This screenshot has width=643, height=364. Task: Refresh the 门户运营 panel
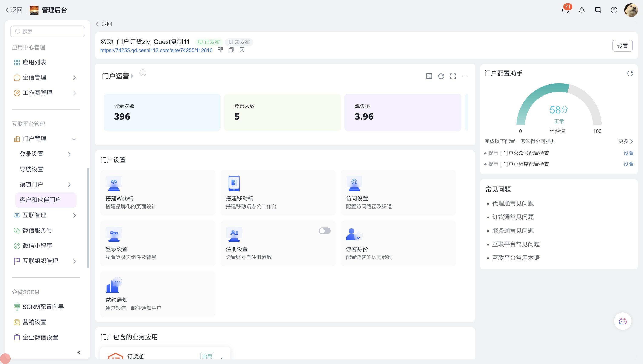click(x=441, y=76)
